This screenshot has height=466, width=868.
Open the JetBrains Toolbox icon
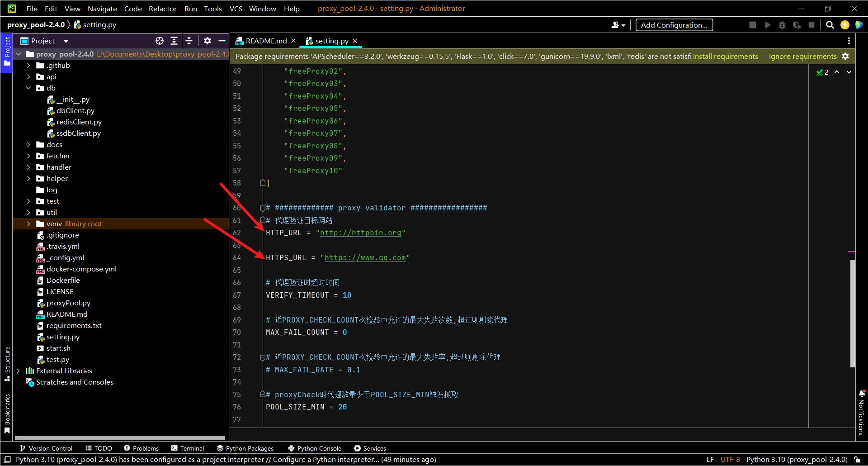(x=859, y=25)
